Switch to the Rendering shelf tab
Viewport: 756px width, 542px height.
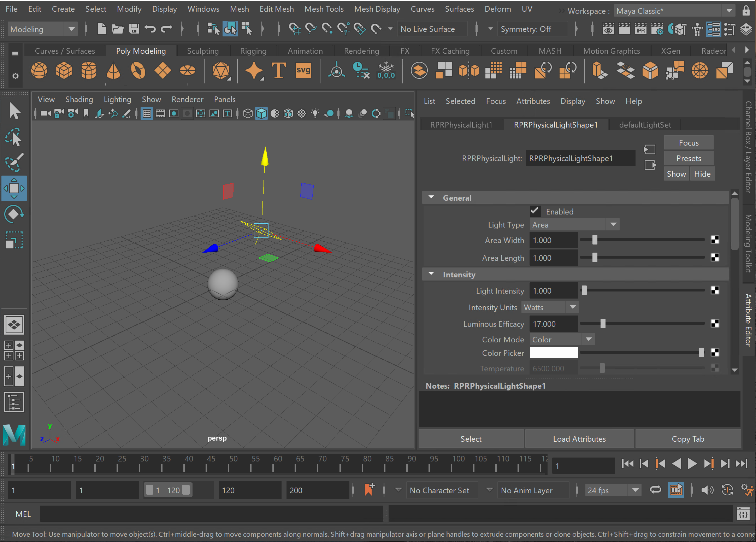(x=361, y=51)
